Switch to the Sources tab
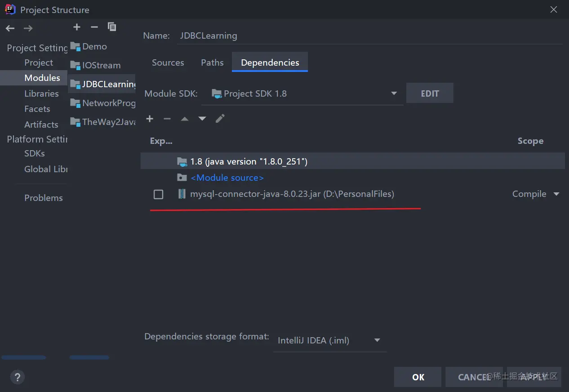Screen dimensions: 569x392 (168, 62)
